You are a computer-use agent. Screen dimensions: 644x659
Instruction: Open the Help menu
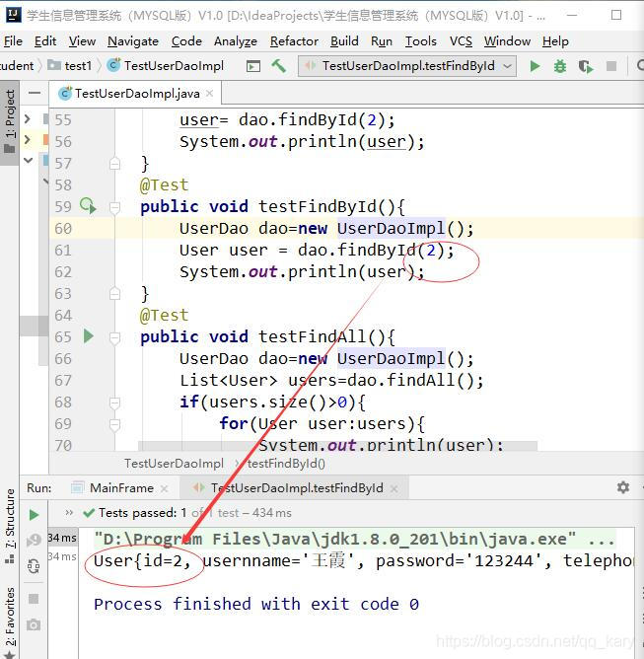pos(555,41)
